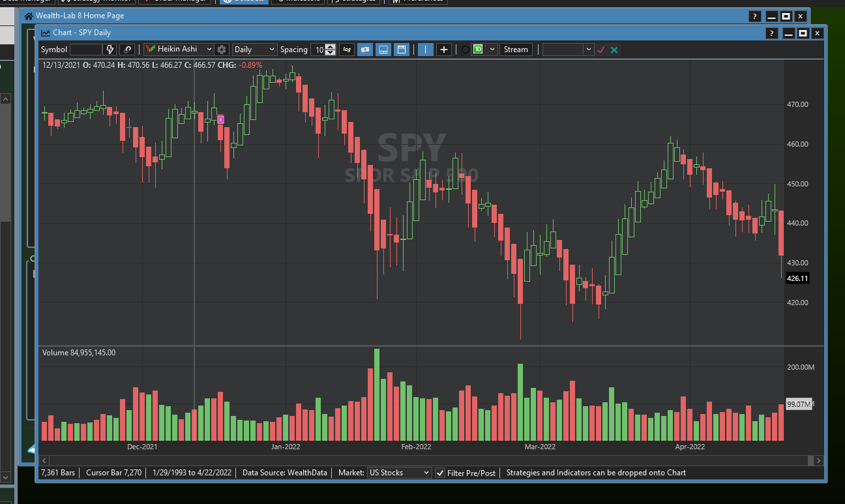Expand the Daily scale dropdown
Image resolution: width=845 pixels, height=504 pixels.
click(x=255, y=50)
